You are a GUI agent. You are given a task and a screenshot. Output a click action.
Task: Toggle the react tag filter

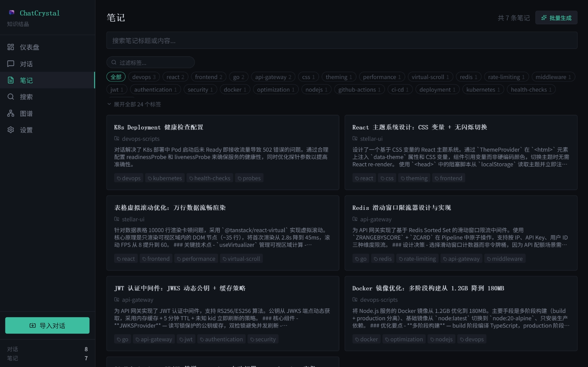tap(175, 77)
